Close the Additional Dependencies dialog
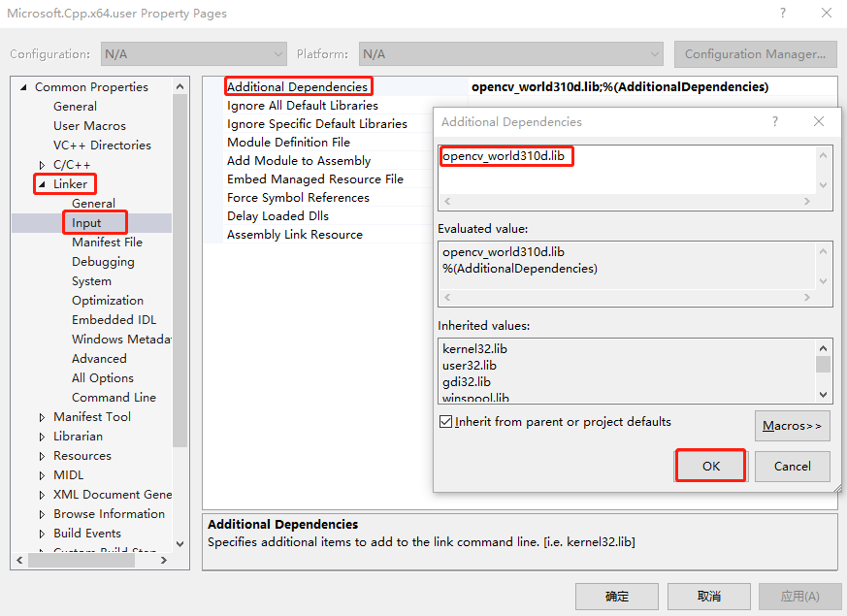The width and height of the screenshot is (847, 616). 819,121
